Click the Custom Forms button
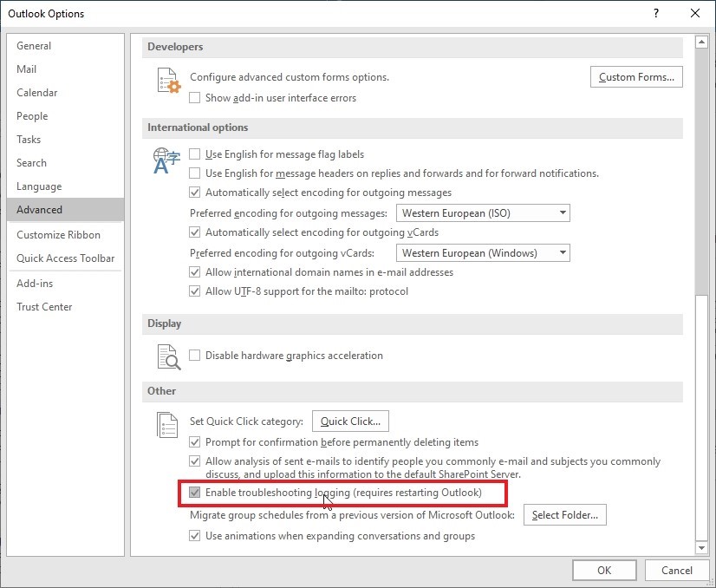 635,76
